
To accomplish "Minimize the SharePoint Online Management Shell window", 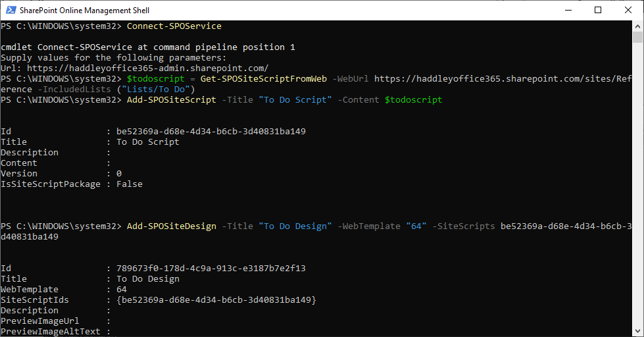I will [x=568, y=10].
